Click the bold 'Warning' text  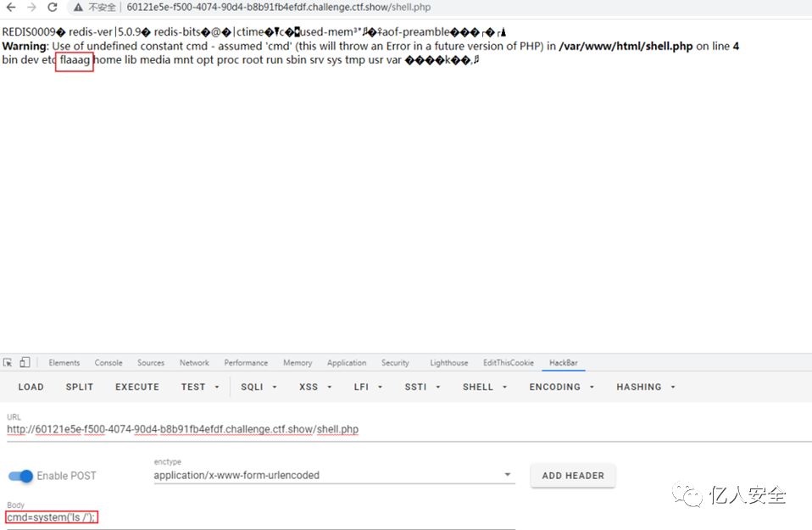pos(25,46)
